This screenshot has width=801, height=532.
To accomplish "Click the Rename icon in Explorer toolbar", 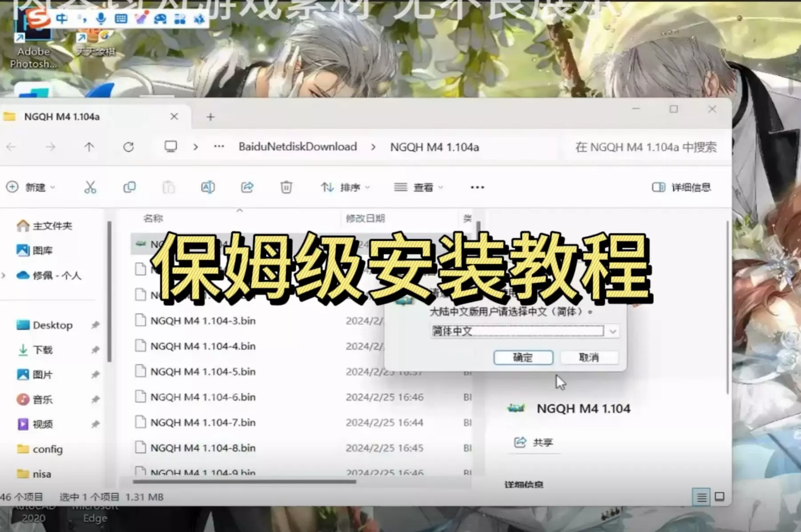I will [x=208, y=187].
